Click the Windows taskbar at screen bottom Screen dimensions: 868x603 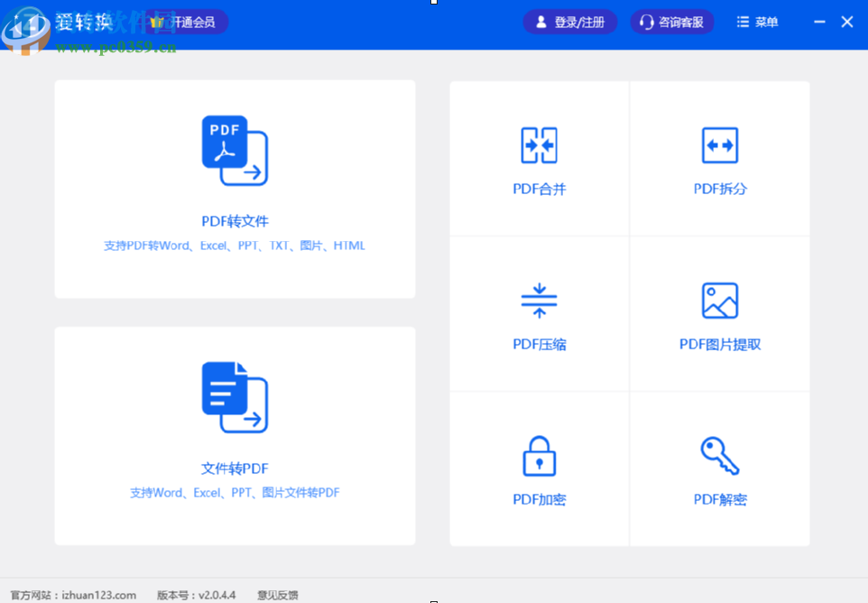point(434,600)
